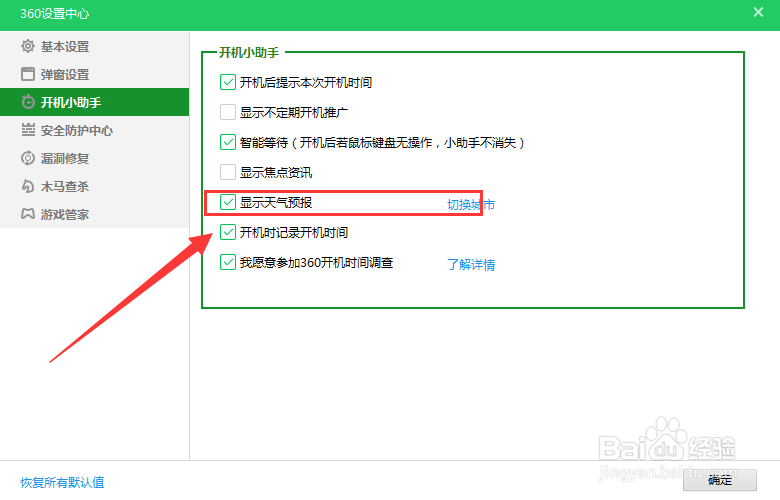
Task: Uncheck the 显示天气预报 checkbox
Action: pyautogui.click(x=228, y=202)
